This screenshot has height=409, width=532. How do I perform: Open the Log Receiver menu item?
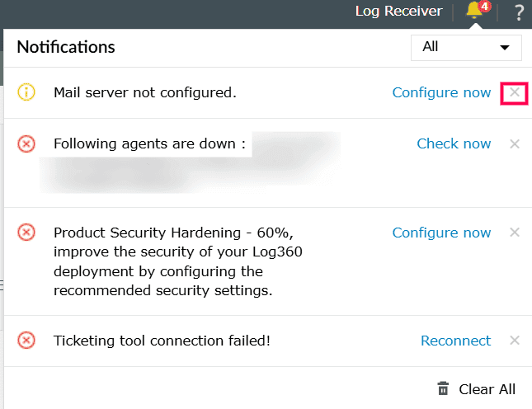398,12
